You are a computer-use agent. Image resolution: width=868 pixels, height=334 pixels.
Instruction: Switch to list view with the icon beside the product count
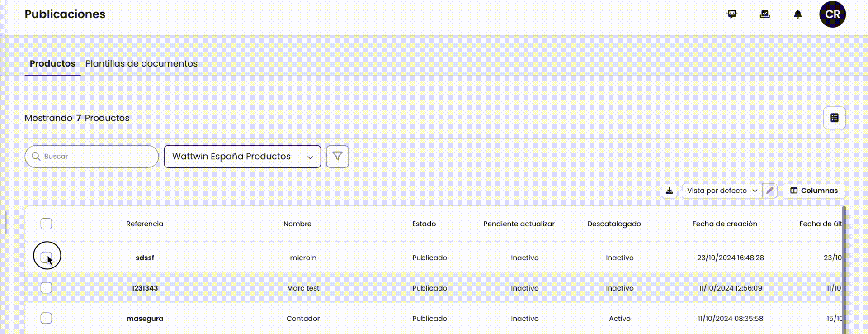pos(835,118)
